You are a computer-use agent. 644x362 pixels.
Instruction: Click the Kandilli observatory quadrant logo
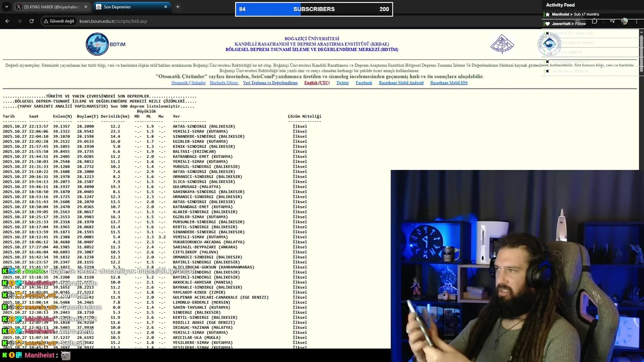pyautogui.click(x=502, y=44)
